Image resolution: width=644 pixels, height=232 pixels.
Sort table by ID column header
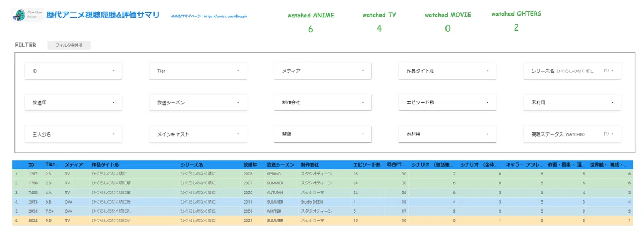click(31, 165)
